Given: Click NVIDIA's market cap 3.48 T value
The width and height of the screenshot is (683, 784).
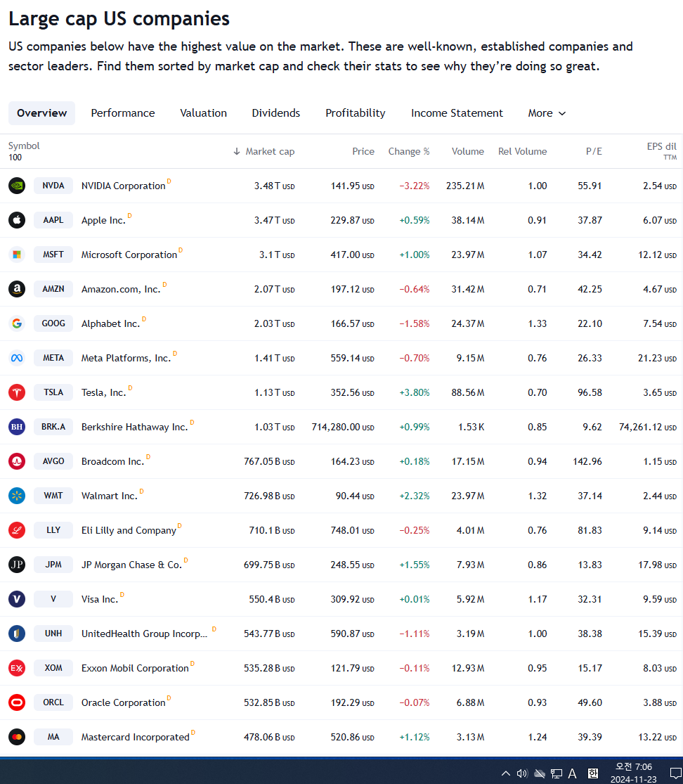Looking at the screenshot, I should [x=274, y=186].
